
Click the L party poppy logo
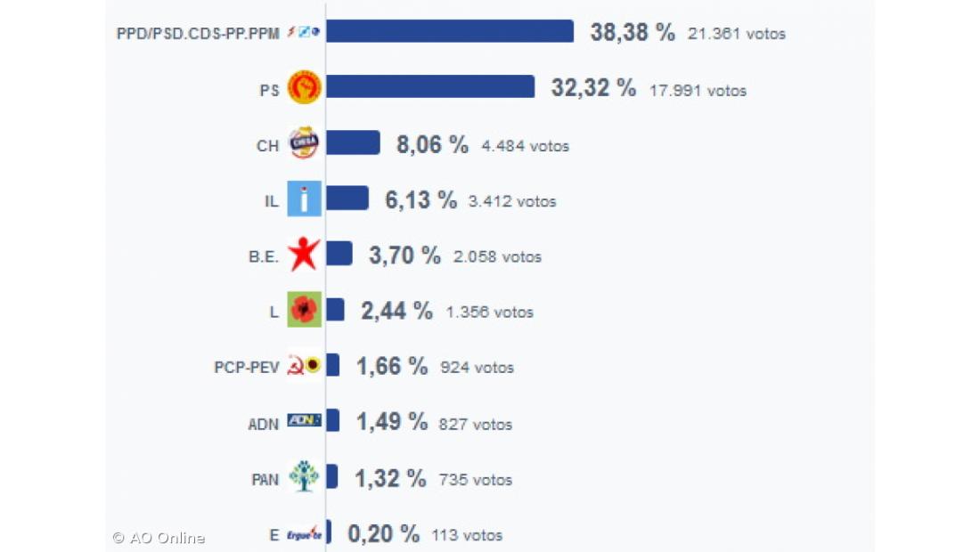click(x=304, y=310)
